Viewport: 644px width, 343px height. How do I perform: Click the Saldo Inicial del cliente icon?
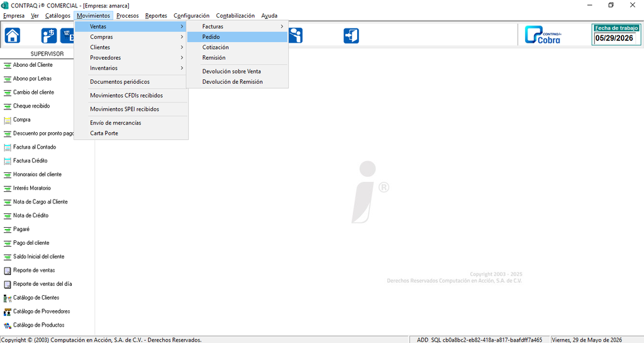[x=8, y=257]
